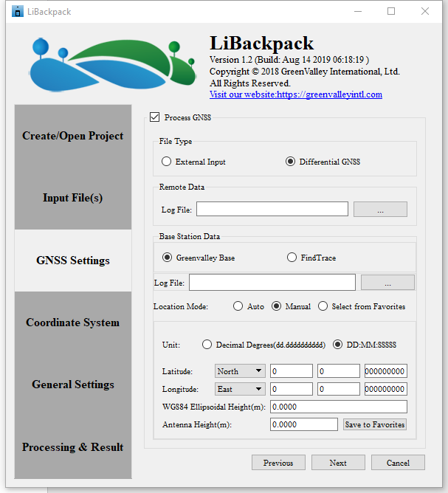Image resolution: width=448 pixels, height=493 pixels.
Task: Click the GreenValley logo image
Action: 113,65
